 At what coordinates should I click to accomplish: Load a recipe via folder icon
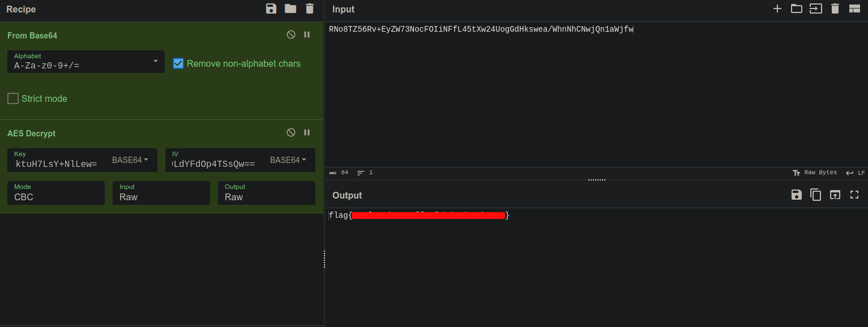pyautogui.click(x=290, y=8)
